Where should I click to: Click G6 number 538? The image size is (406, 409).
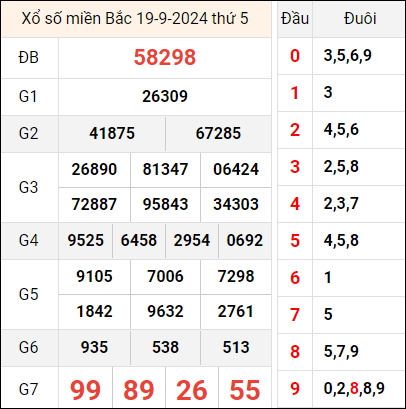tap(165, 347)
